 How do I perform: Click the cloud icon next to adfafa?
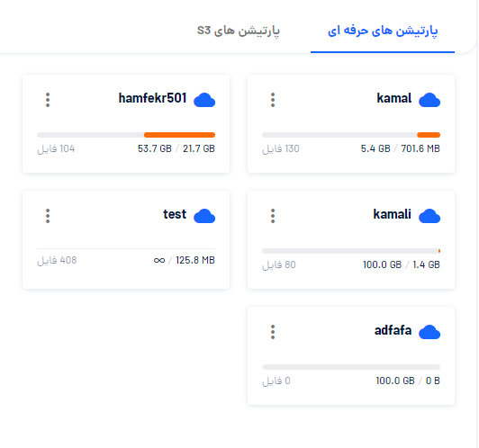tap(429, 332)
